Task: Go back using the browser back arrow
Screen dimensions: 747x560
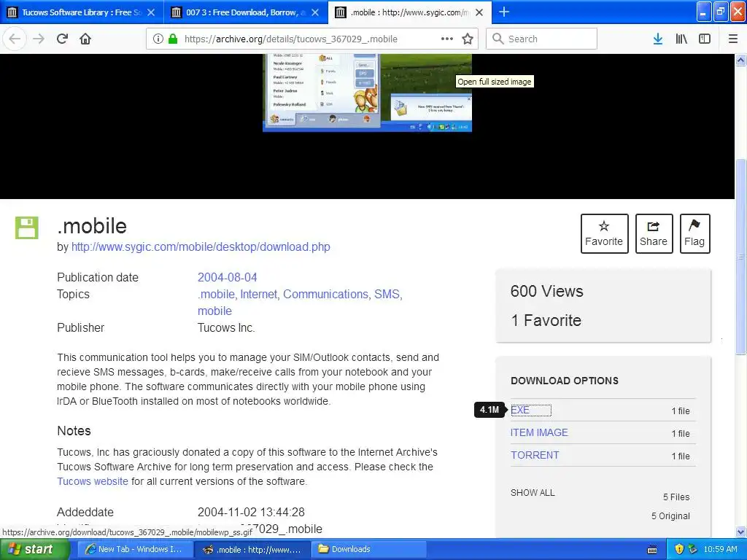Action: (x=15, y=39)
